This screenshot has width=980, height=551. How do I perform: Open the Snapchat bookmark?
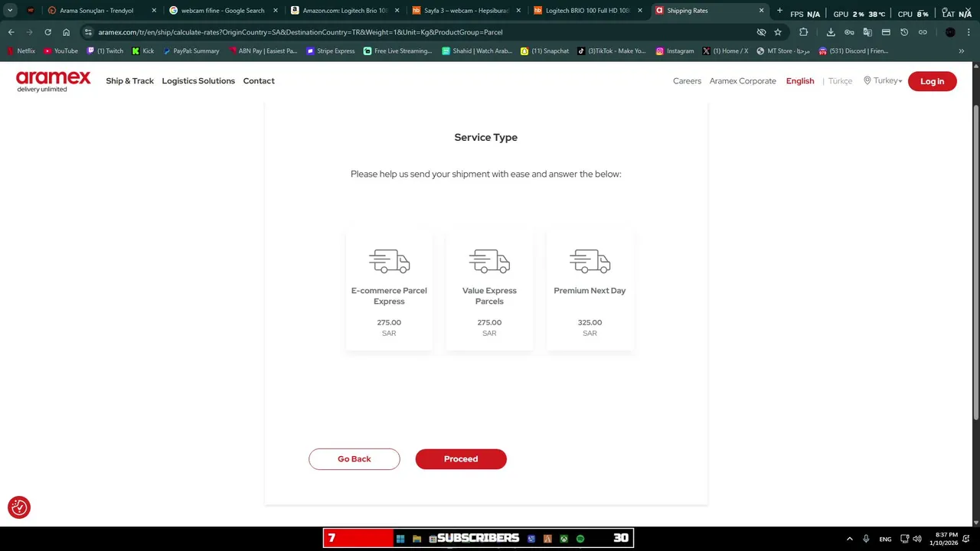(545, 51)
